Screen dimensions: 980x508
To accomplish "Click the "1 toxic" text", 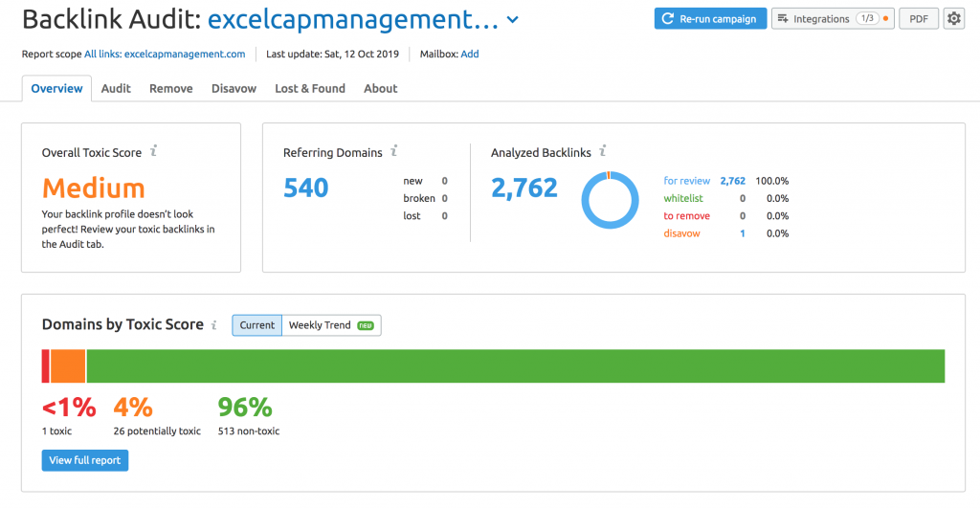I will point(56,431).
